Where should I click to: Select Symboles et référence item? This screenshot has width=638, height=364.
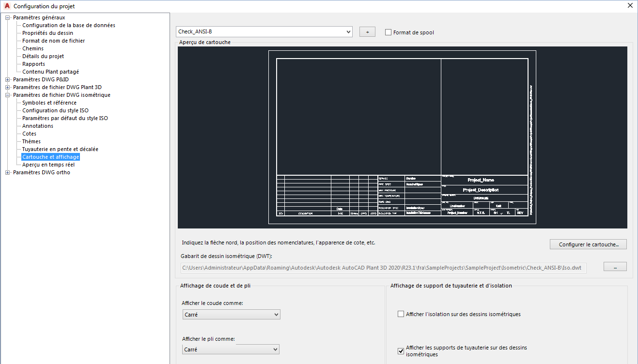point(49,103)
